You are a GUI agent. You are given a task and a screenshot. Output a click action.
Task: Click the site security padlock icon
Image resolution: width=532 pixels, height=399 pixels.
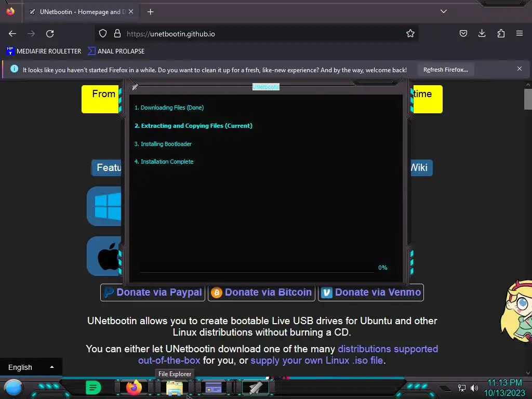[x=117, y=34]
